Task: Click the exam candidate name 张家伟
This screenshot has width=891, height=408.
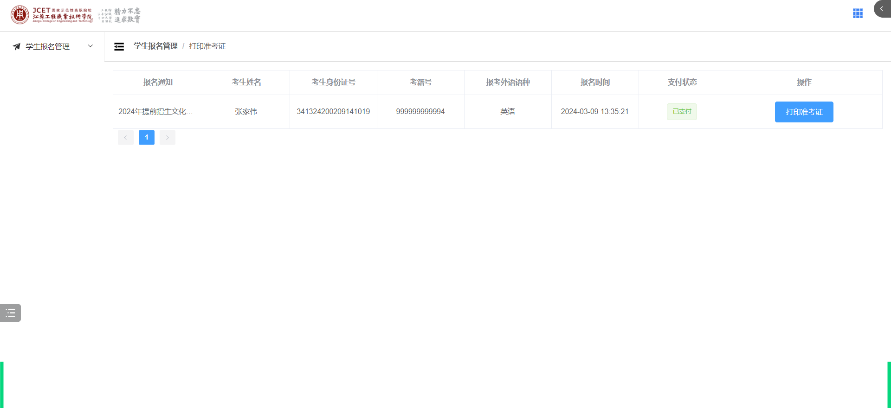Action: coord(245,111)
